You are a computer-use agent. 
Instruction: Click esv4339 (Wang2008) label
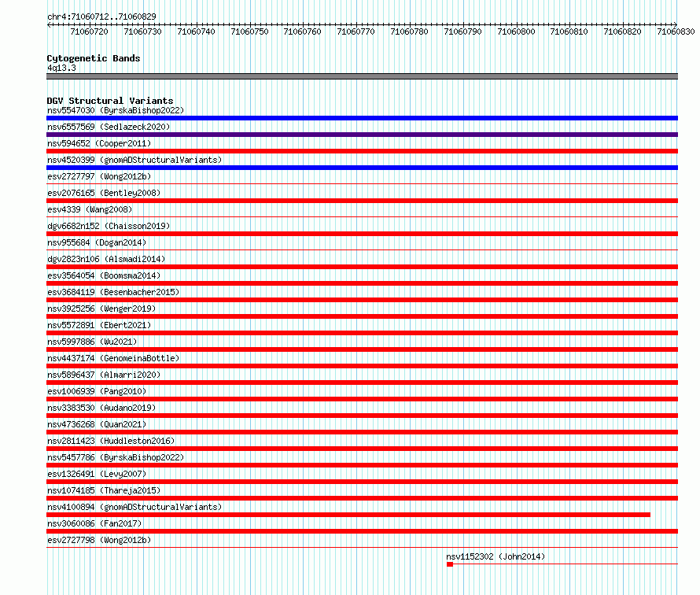[x=90, y=209]
